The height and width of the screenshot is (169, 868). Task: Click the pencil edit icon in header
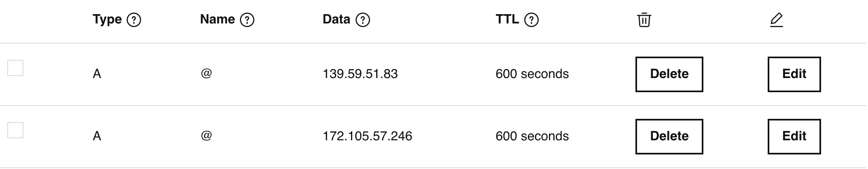point(777,20)
